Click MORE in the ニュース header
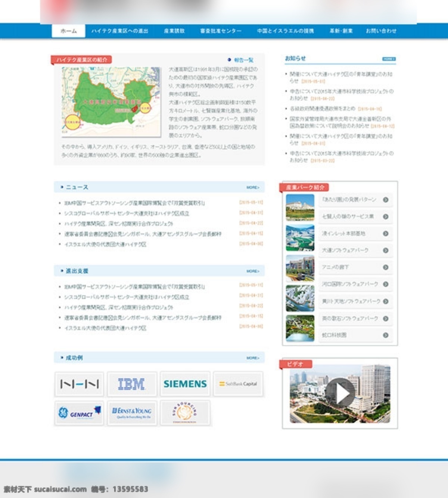Image resolution: width=448 pixels, height=498 pixels. pyautogui.click(x=253, y=187)
